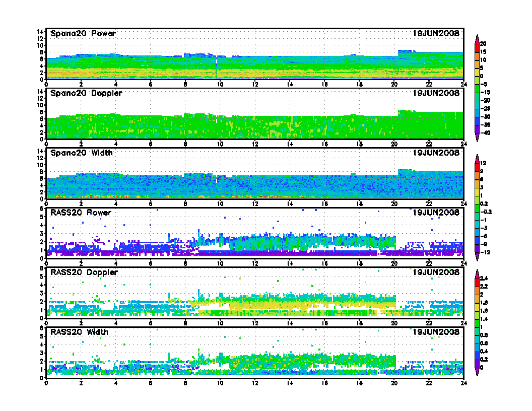Screen dimensions: 532x411
Task: Click the "-40" label on the top colorbar
Action: tap(485, 133)
